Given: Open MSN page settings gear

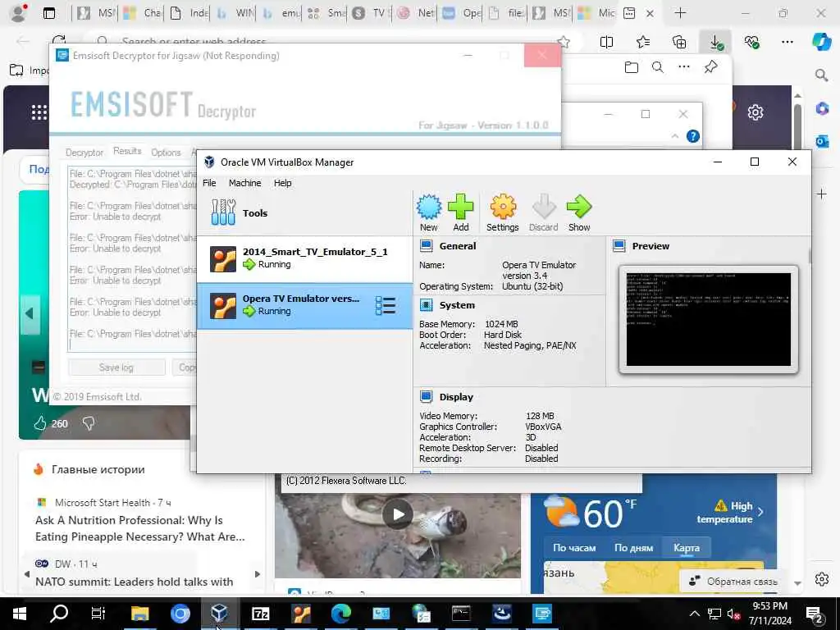Looking at the screenshot, I should [x=756, y=112].
